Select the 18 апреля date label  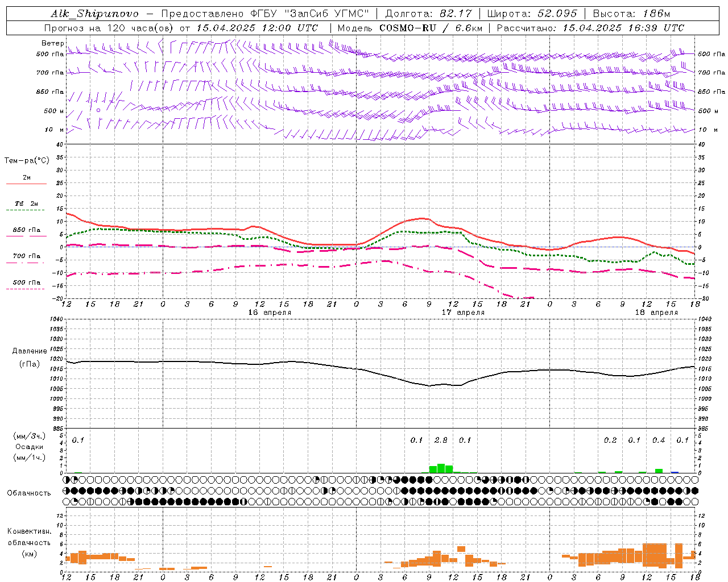point(656,313)
